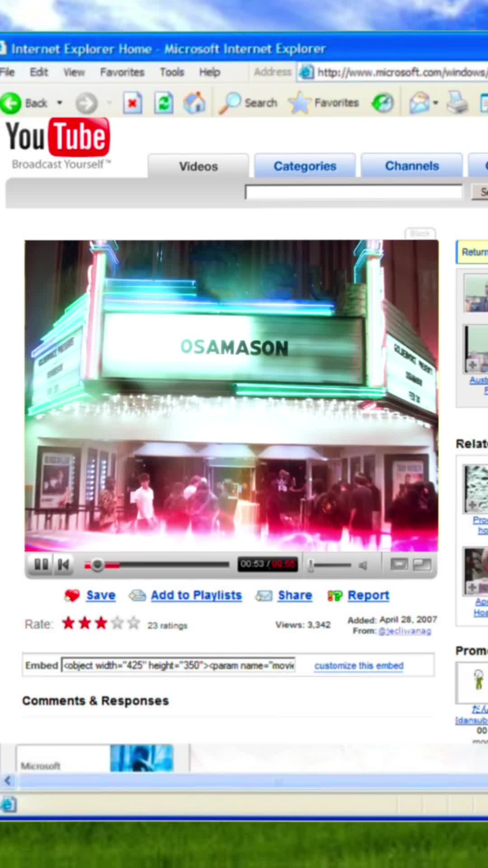Expand the Mail dropdown arrow
Screen dimensions: 488x868
(x=435, y=103)
